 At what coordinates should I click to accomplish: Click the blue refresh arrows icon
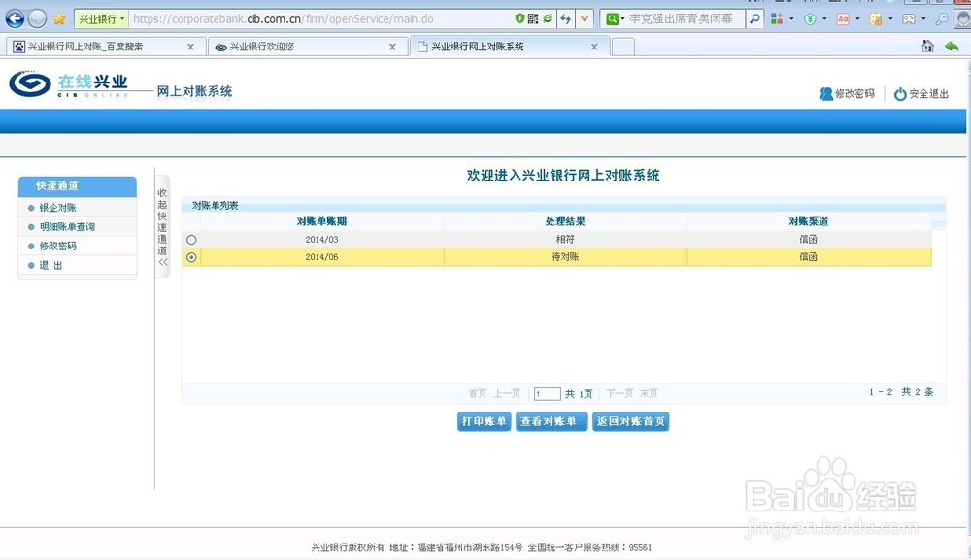[565, 19]
